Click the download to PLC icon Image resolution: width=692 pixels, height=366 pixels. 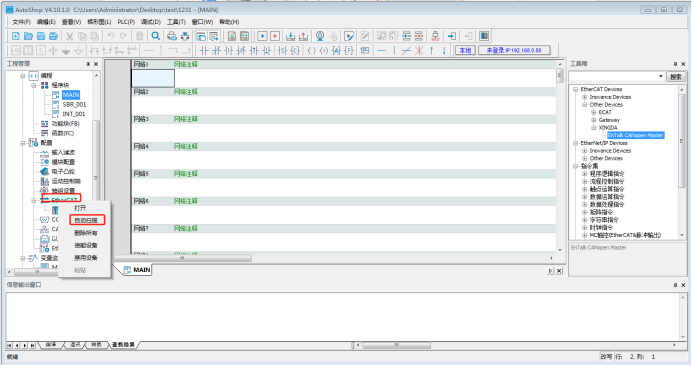290,36
